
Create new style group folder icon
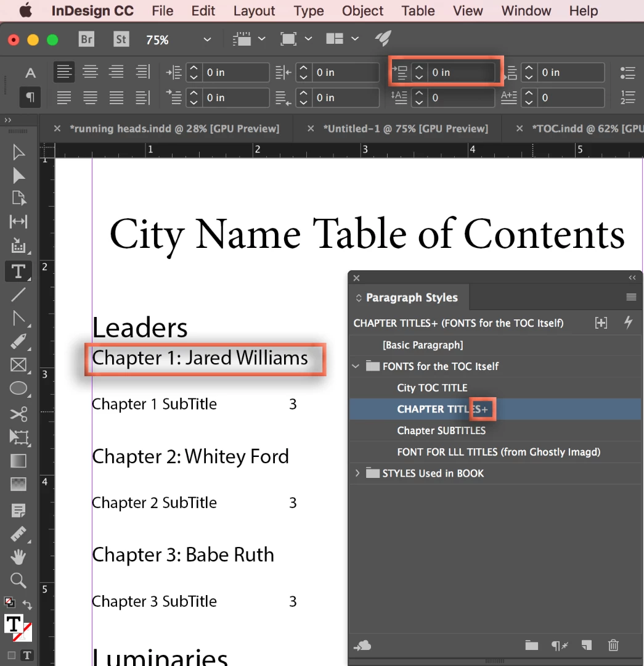531,646
